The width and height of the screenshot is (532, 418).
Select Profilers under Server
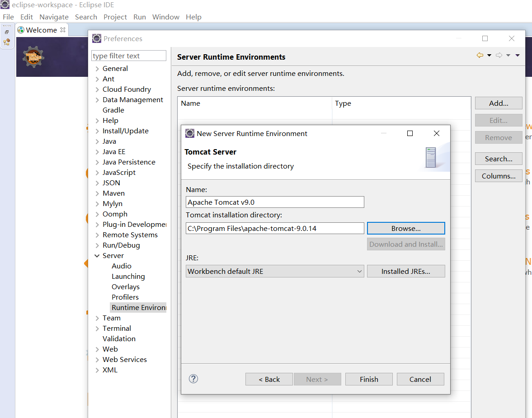[x=125, y=297]
